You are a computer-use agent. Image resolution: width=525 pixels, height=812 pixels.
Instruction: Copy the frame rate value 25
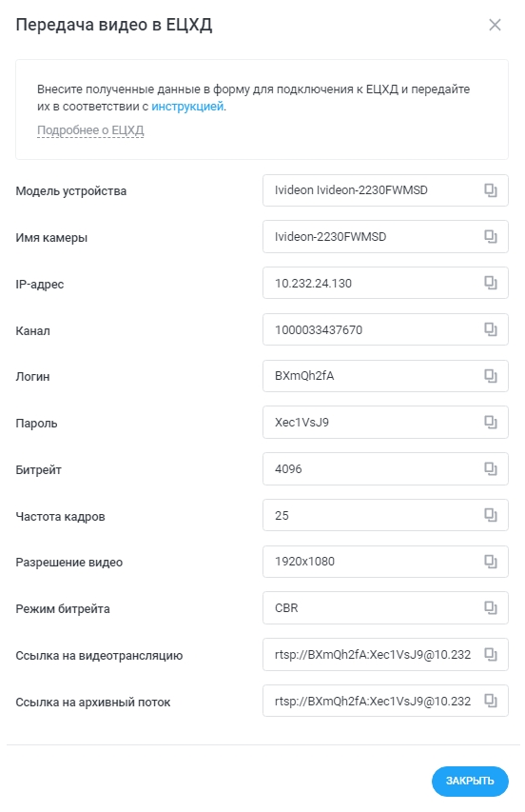tap(491, 515)
